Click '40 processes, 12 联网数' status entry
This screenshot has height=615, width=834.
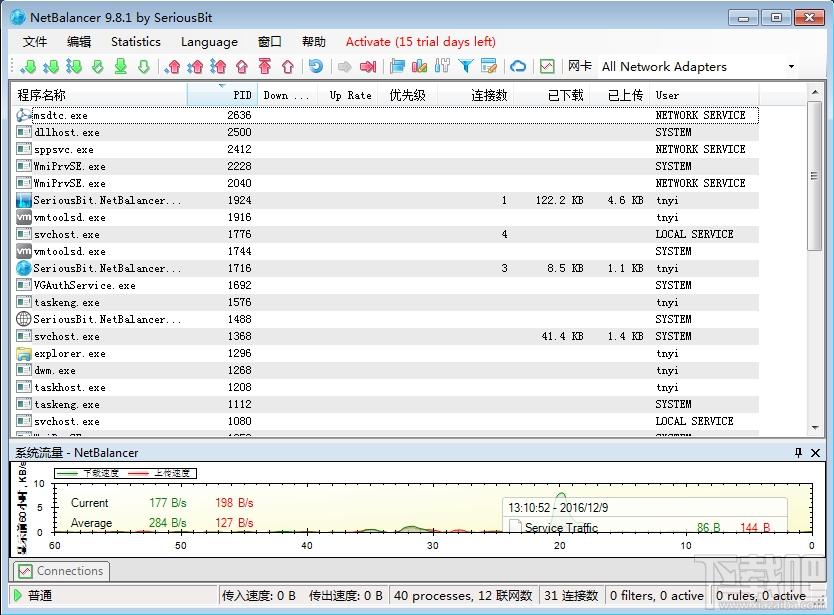point(463,596)
